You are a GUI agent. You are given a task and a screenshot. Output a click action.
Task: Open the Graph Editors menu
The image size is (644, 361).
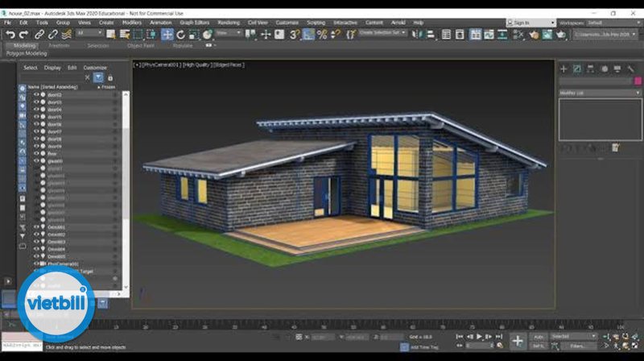pyautogui.click(x=194, y=23)
